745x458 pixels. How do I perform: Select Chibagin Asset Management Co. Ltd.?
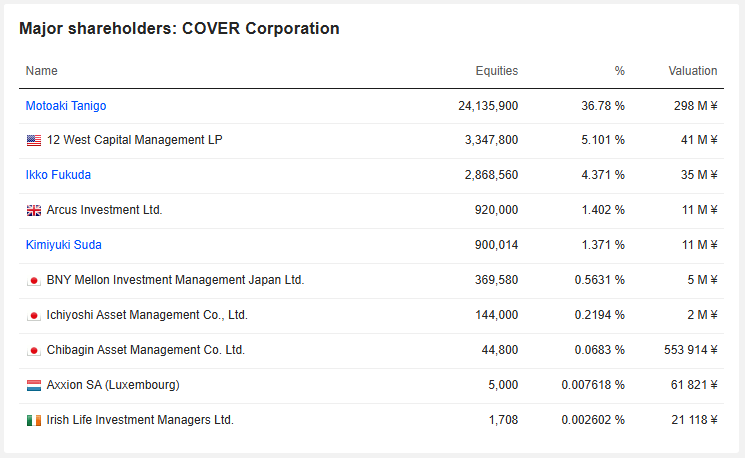tap(146, 350)
